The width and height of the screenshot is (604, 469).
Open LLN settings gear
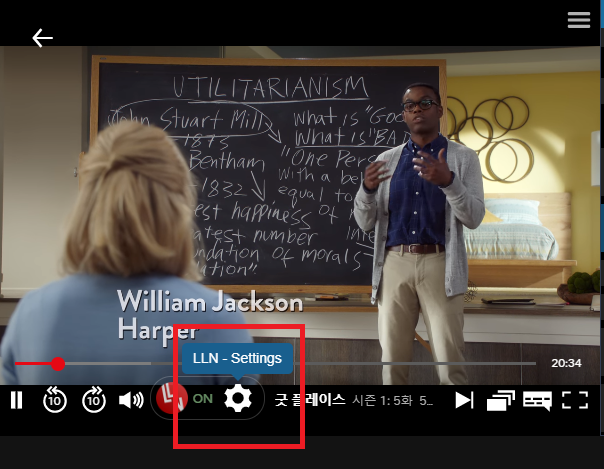pos(238,398)
